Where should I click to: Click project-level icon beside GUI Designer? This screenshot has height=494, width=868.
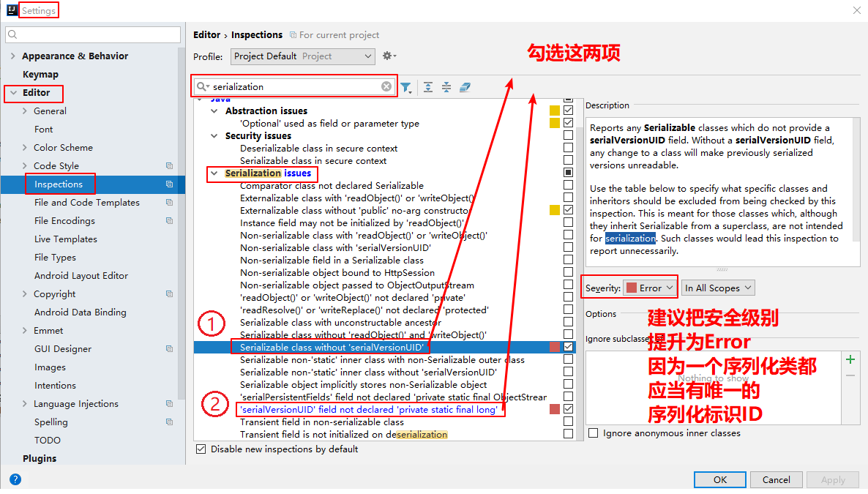tap(169, 348)
